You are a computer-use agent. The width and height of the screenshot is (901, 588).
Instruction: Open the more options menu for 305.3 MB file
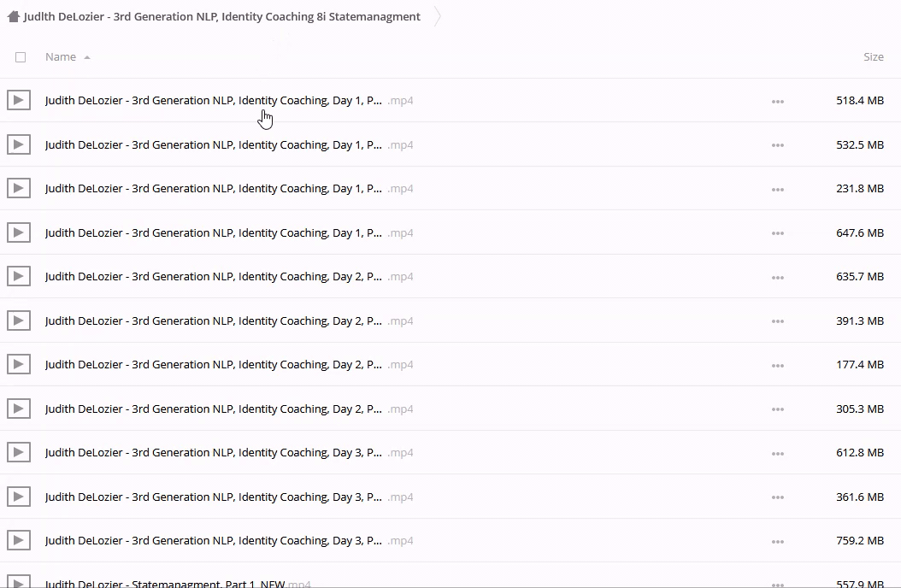point(777,409)
